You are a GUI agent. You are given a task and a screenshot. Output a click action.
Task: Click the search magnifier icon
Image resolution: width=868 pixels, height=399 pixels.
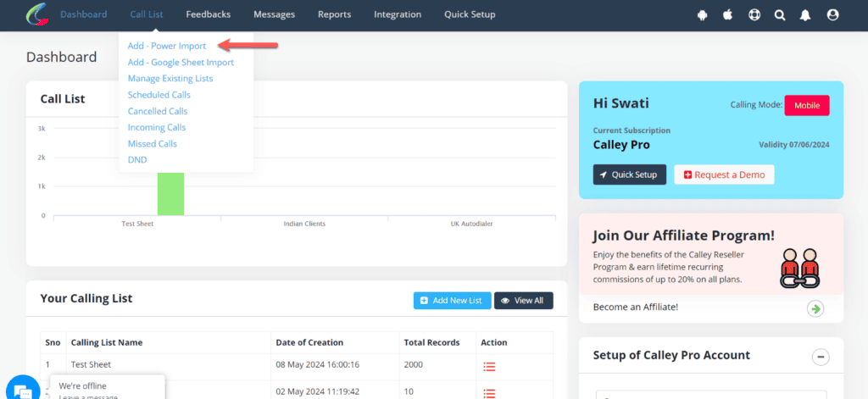(x=780, y=14)
